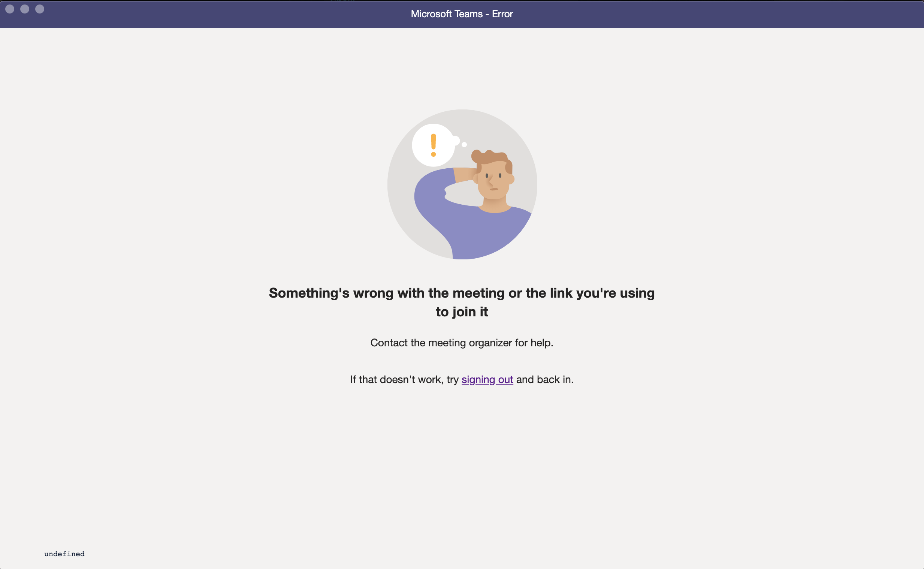Minimize the Teams error window
The height and width of the screenshot is (569, 924).
25,9
